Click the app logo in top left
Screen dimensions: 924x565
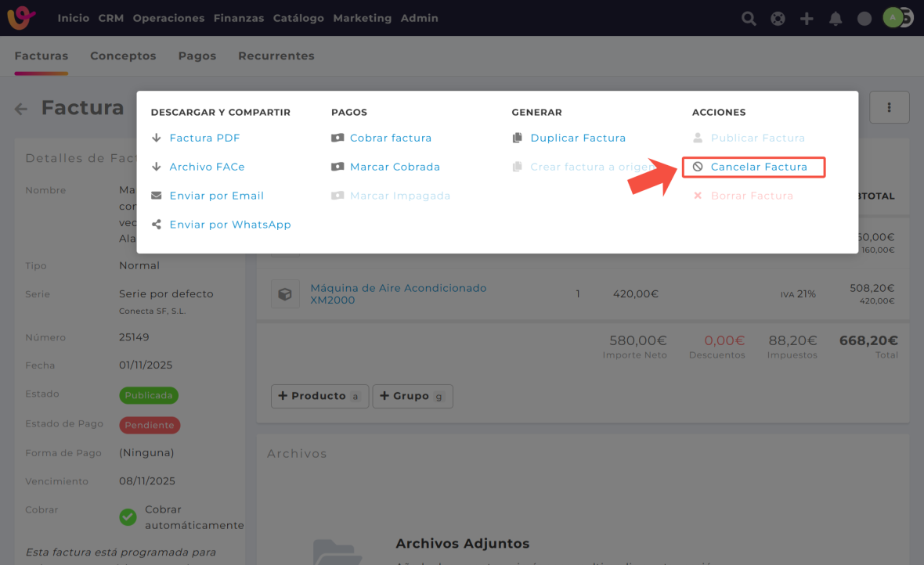click(x=21, y=17)
